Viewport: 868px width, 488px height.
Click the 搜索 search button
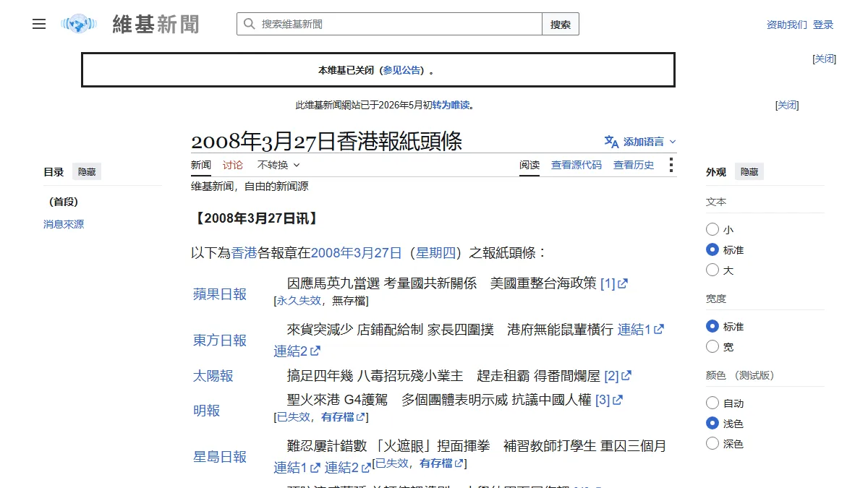561,24
